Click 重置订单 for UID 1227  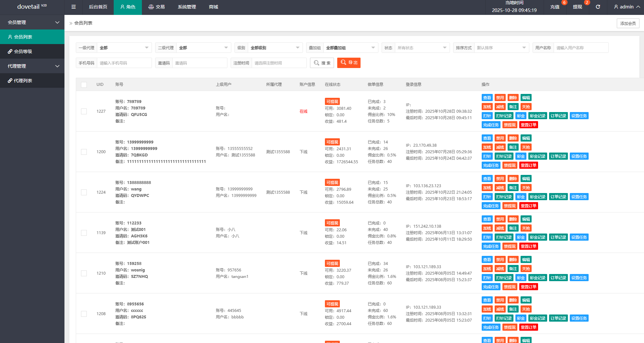[x=529, y=125]
